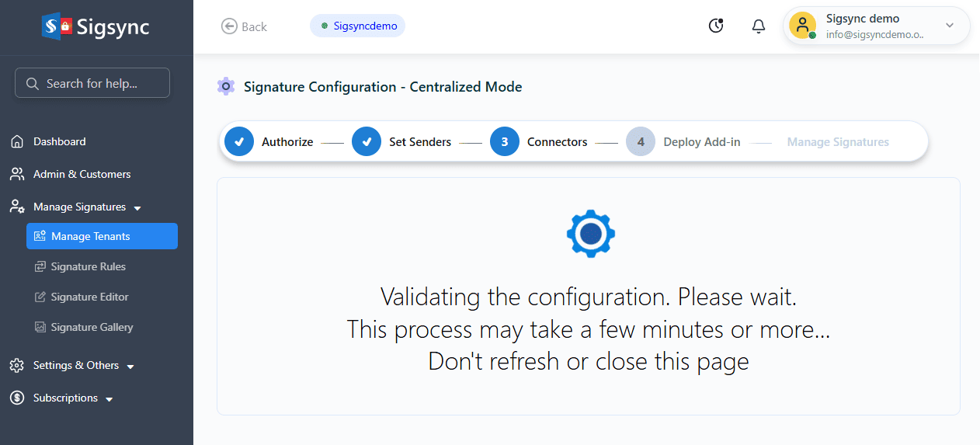Click the Back button
Screen dimensions: 980x445
tap(244, 26)
